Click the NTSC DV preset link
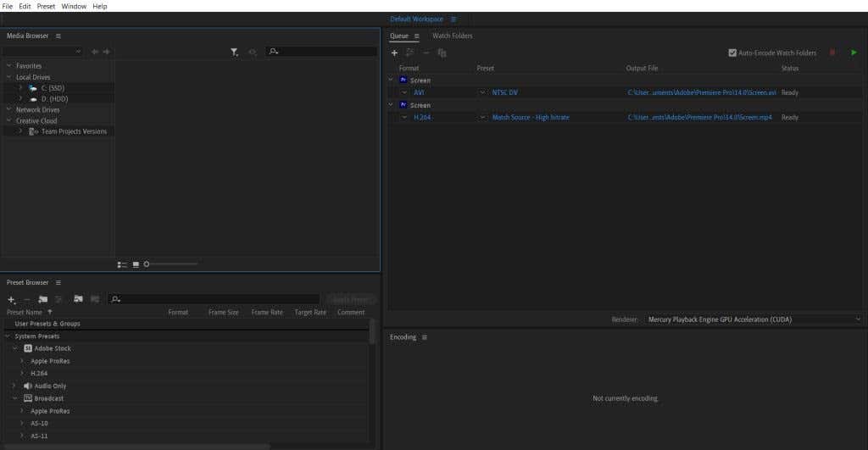Image resolution: width=868 pixels, height=450 pixels. (505, 93)
